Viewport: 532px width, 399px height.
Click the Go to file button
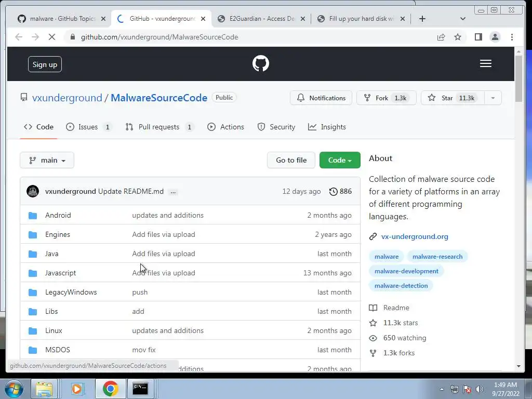291,160
